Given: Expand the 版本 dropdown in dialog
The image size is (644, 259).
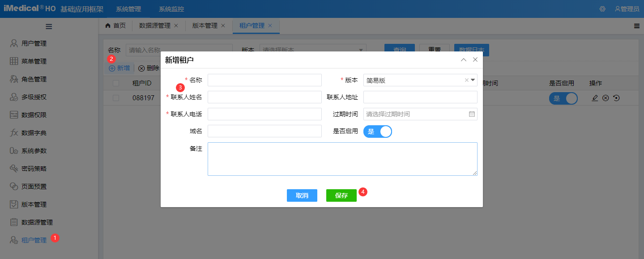Looking at the screenshot, I should coord(473,80).
